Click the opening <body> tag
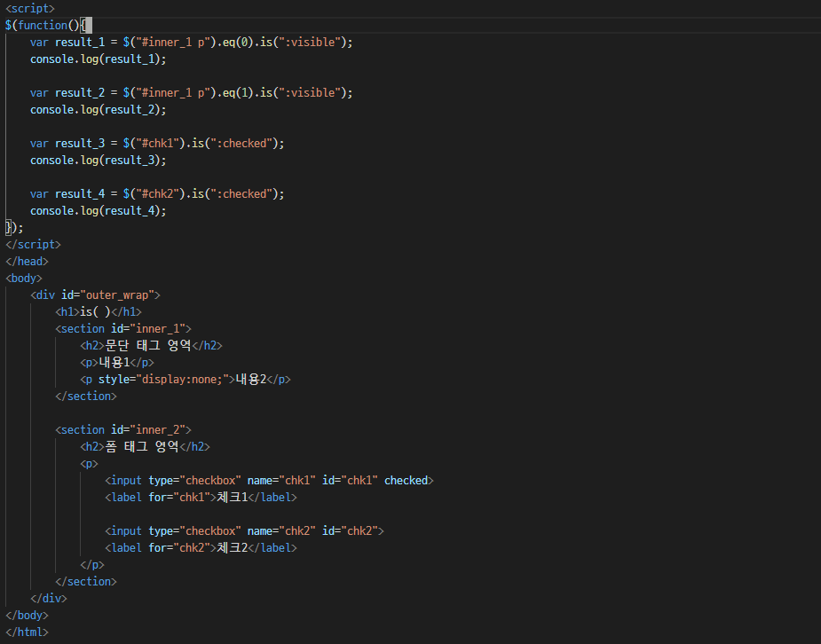The image size is (821, 644). (24, 279)
